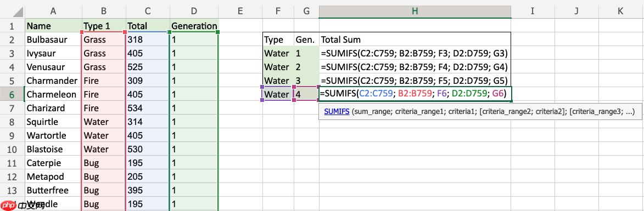Viewport: 644px width, 211px height.
Task: Click the cell with total 314
Action: tap(148, 122)
